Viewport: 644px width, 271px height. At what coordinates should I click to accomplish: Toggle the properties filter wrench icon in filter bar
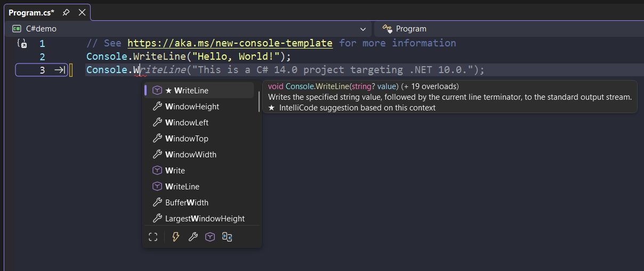[193, 237]
